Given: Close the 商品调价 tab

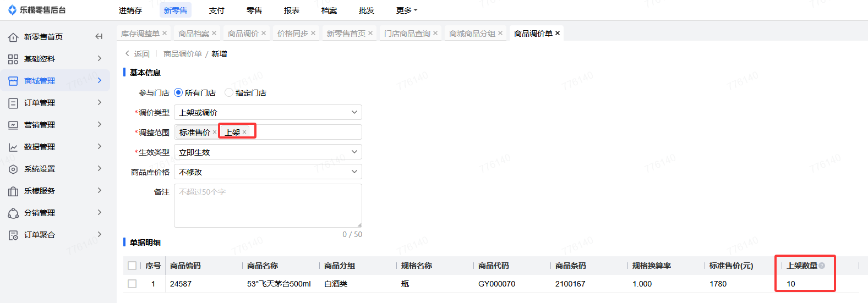Looking at the screenshot, I should click(264, 33).
